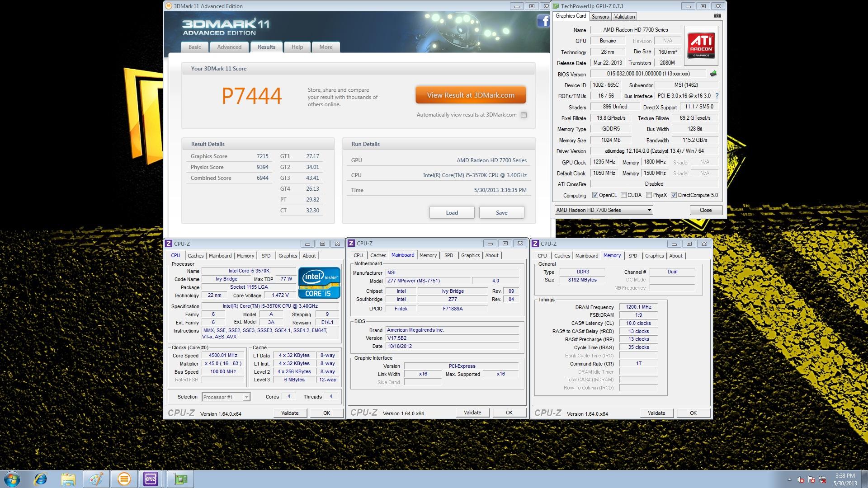Click the GPU-Z title bar app icon
Image resolution: width=868 pixels, height=488 pixels.
[557, 6]
